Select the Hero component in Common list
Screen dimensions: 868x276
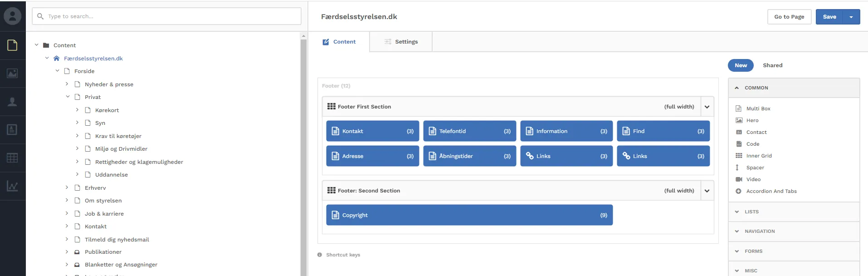coord(752,120)
